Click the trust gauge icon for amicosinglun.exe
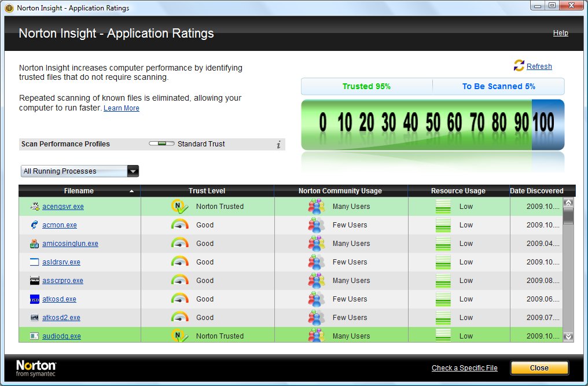The image size is (588, 386). coord(179,242)
